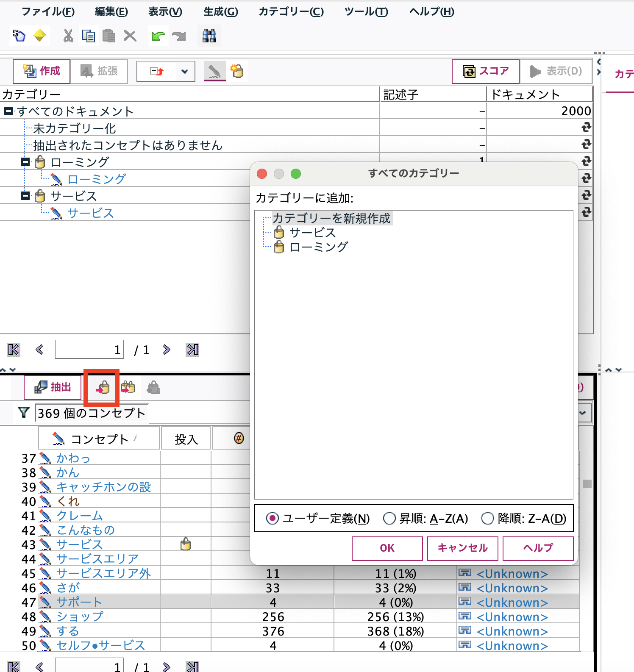Click the funnel filter icon

pos(24,412)
